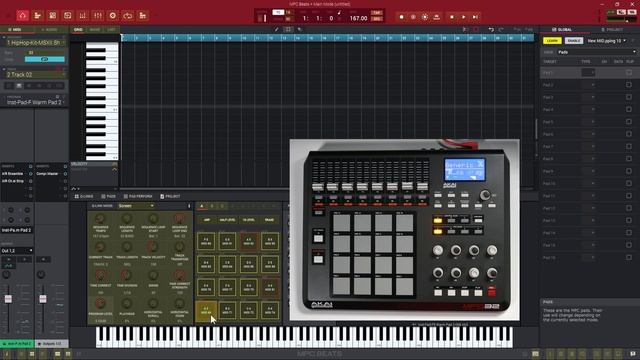Open the Pad Mixer icon in toolbar

(x=83, y=16)
